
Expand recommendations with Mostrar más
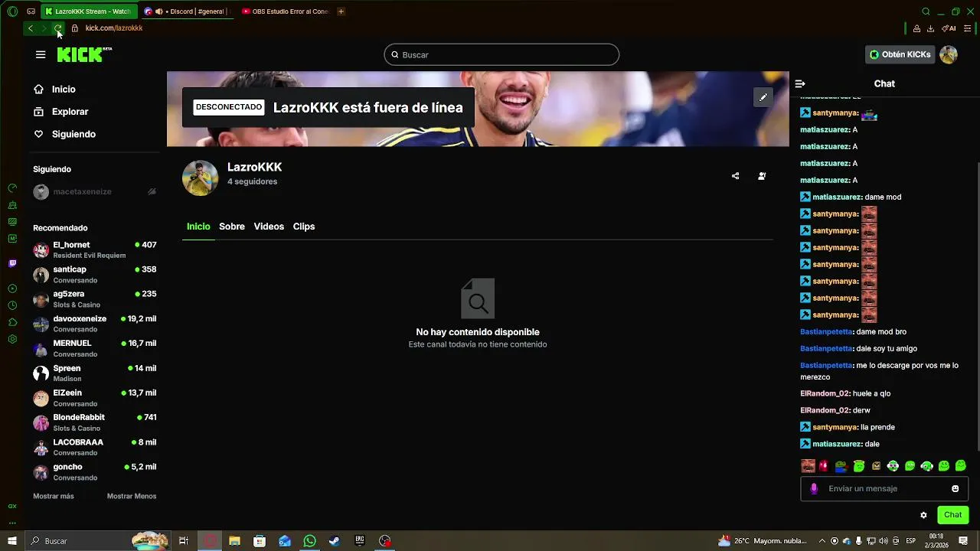pos(54,496)
